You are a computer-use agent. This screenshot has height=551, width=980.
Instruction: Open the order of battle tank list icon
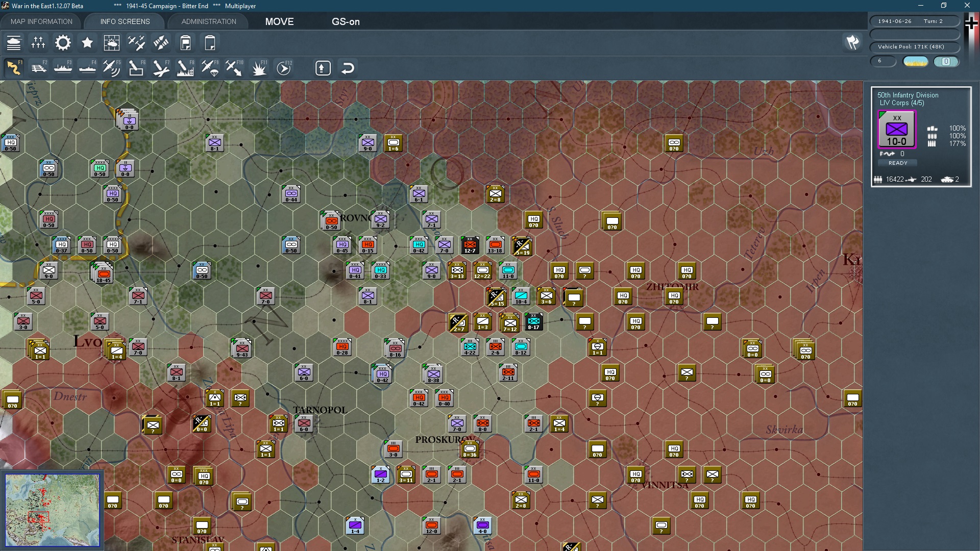point(14,43)
